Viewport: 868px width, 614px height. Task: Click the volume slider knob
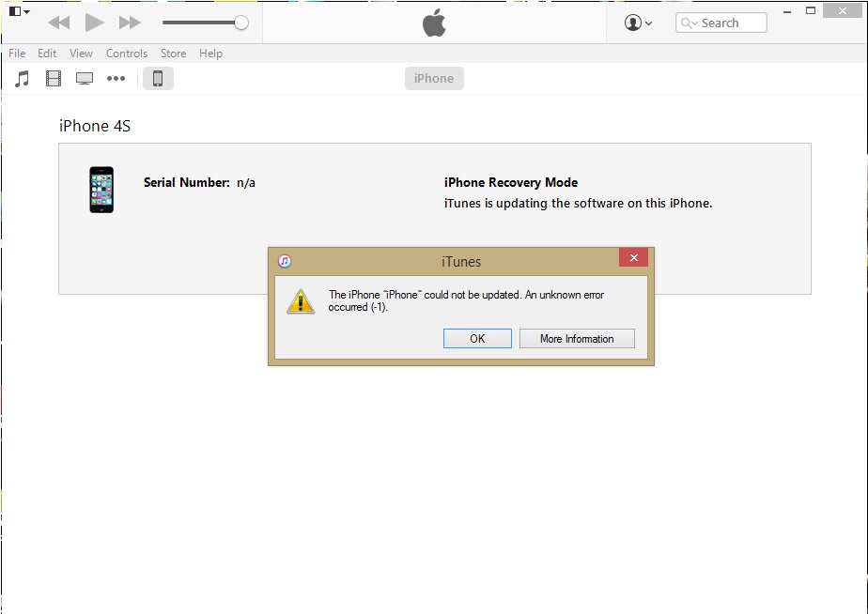click(241, 23)
